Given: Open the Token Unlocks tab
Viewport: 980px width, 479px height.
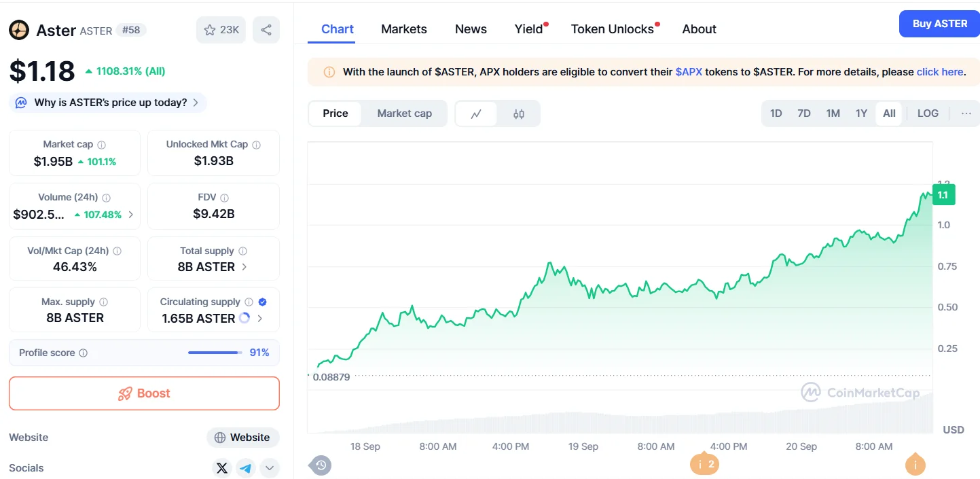Looking at the screenshot, I should point(613,29).
